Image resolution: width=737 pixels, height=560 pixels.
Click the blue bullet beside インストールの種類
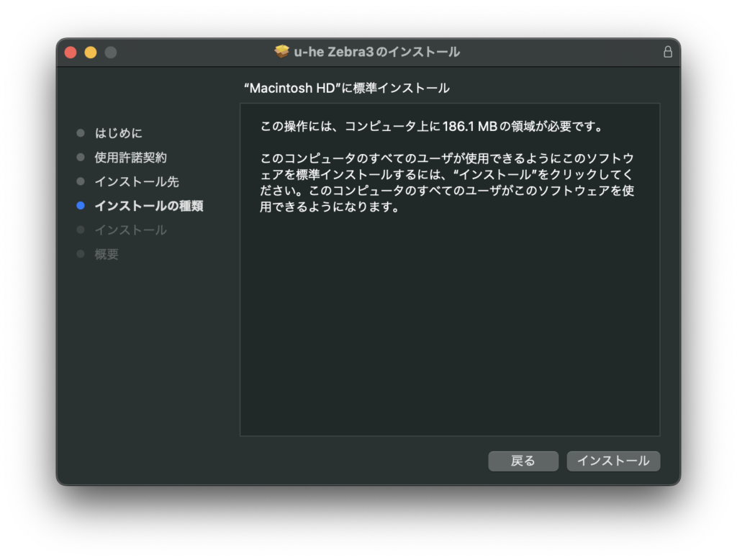[81, 206]
